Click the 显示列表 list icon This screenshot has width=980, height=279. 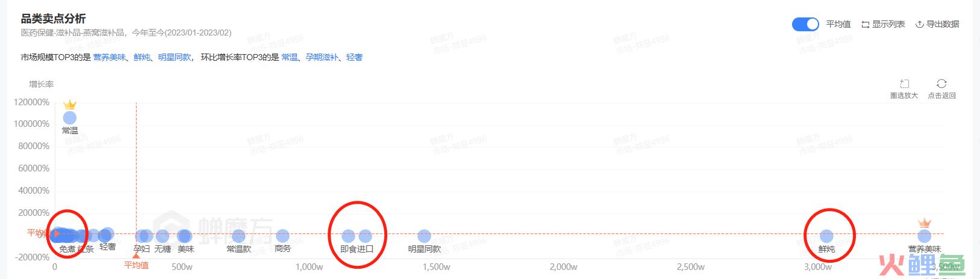point(866,25)
